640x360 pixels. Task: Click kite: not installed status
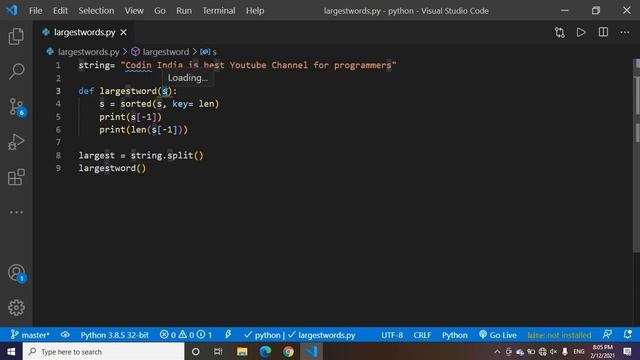[559, 335]
